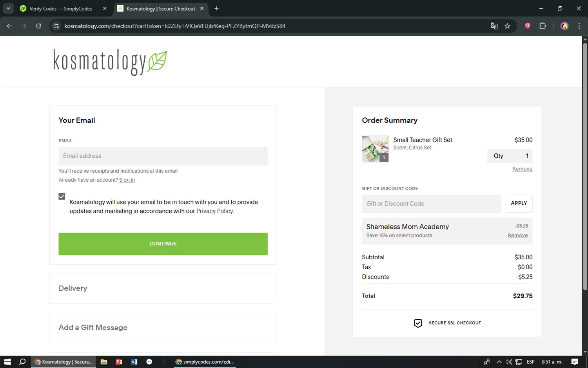This screenshot has width=588, height=368.
Task: Select the Kosmatology Secure Checkout tab
Action: (x=161, y=9)
